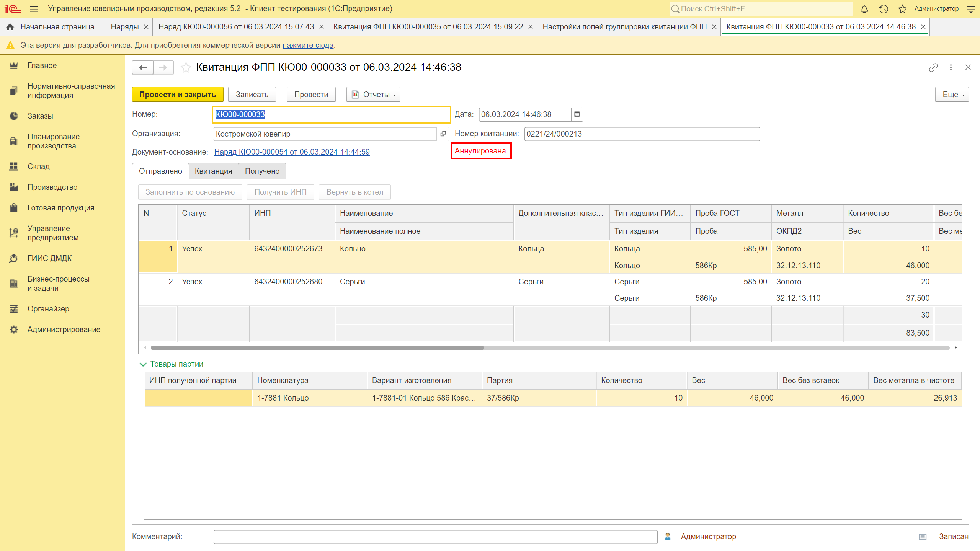Click Получить ИНП button
The height and width of the screenshot is (551, 980).
pos(280,192)
